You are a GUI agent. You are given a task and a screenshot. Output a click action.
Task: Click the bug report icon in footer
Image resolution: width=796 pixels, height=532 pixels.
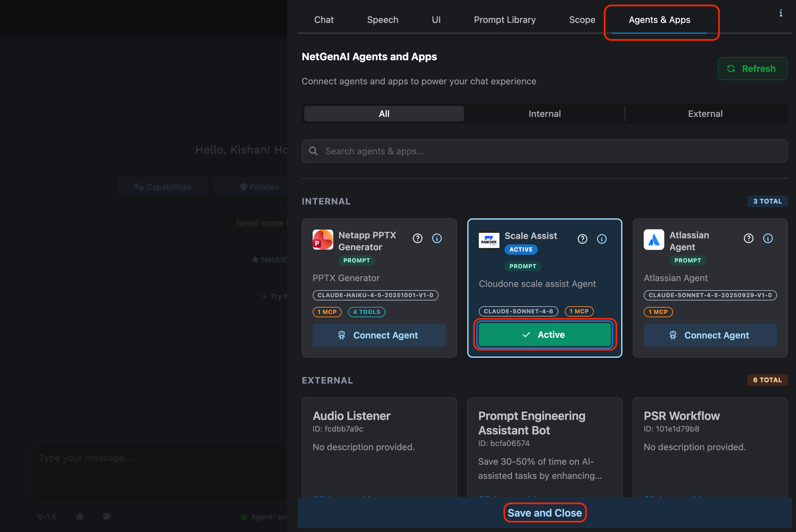(x=80, y=517)
